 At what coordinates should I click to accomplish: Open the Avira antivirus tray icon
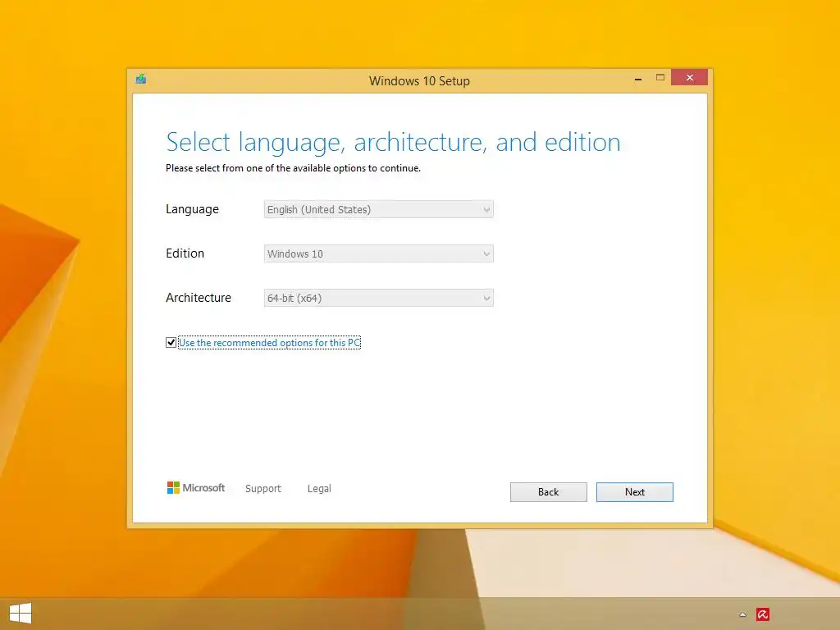tap(763, 614)
